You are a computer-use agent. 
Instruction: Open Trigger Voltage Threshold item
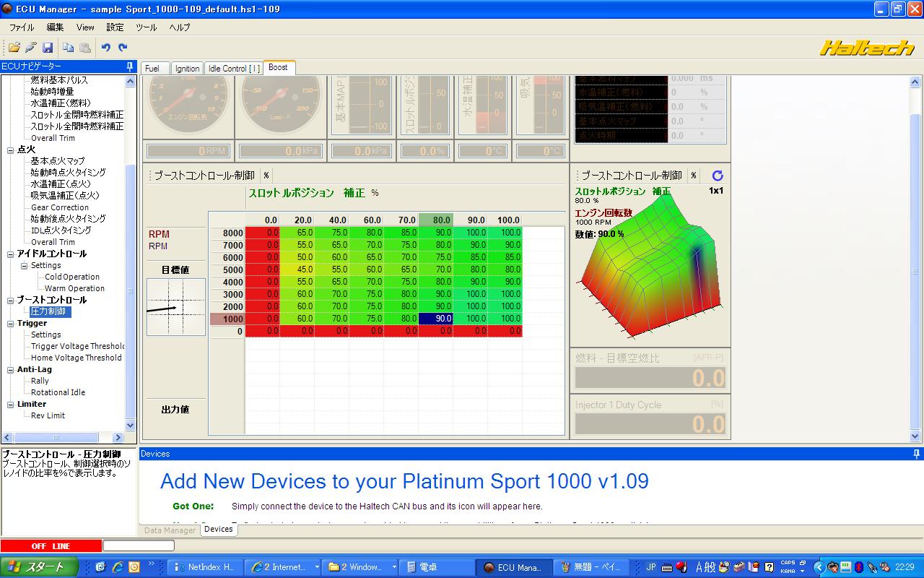[x=78, y=346]
